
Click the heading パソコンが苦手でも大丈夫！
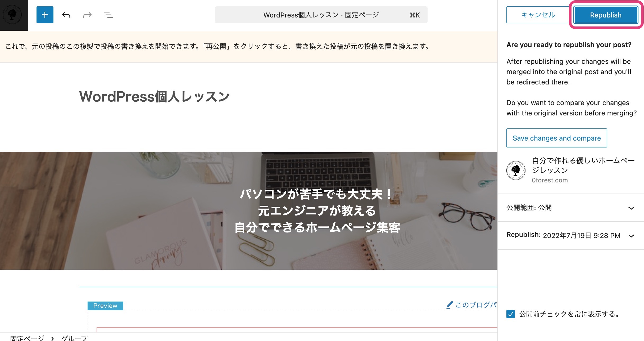click(x=317, y=194)
